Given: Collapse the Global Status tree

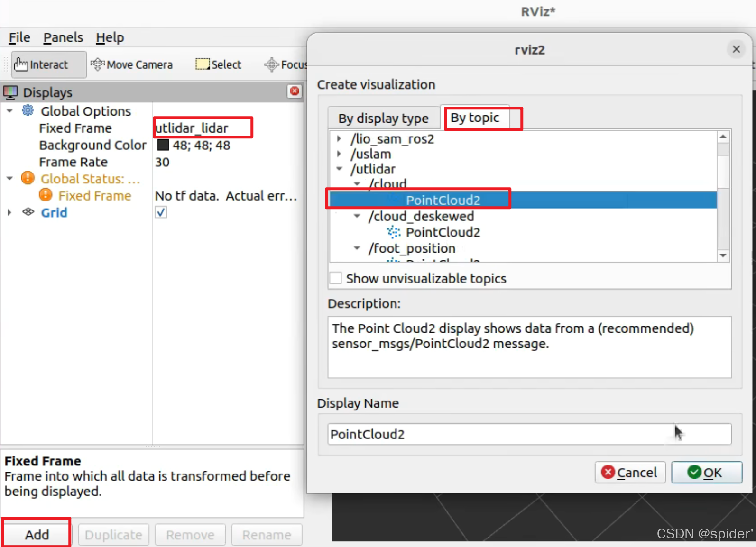Looking at the screenshot, I should pyautogui.click(x=9, y=179).
